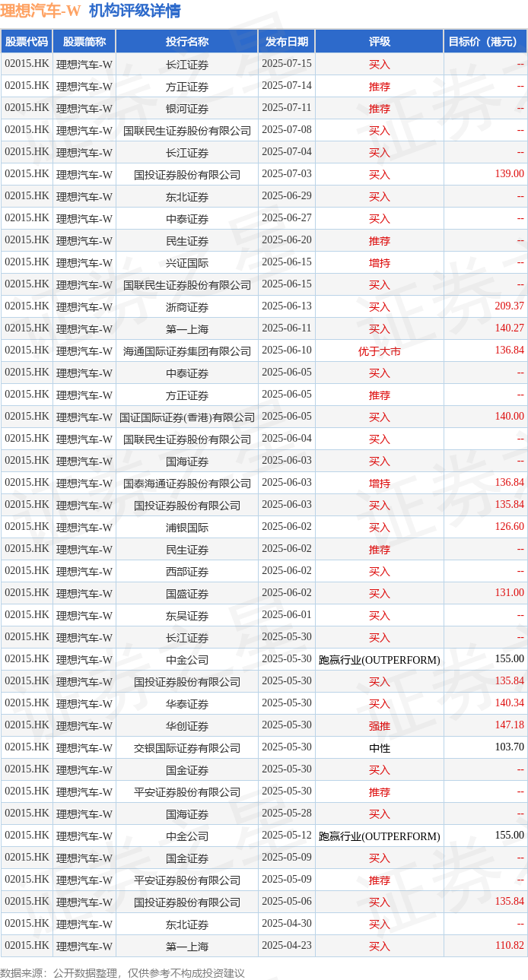The image size is (528, 980).
Task: Click the target price 140.27
Action: tap(509, 328)
